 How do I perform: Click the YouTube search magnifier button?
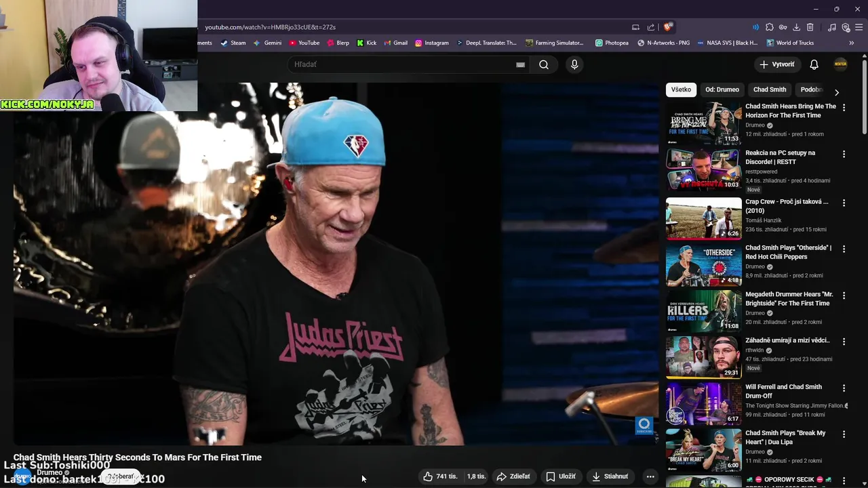544,64
